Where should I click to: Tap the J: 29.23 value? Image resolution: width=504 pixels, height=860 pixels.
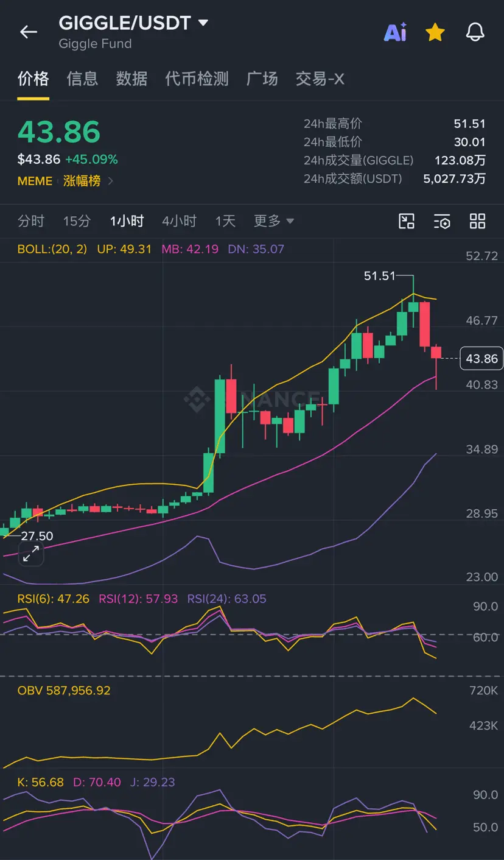tap(152, 782)
